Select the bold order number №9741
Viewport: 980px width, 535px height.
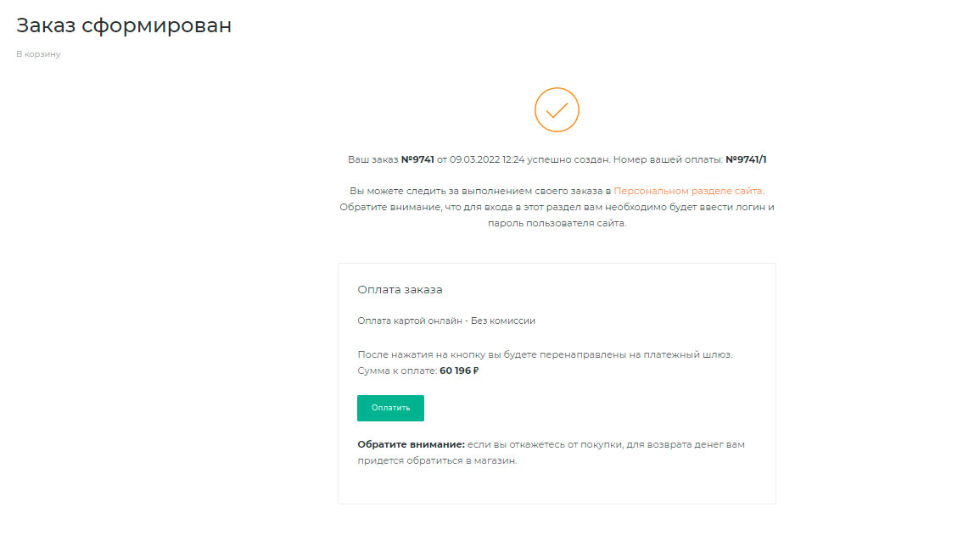pyautogui.click(x=417, y=159)
